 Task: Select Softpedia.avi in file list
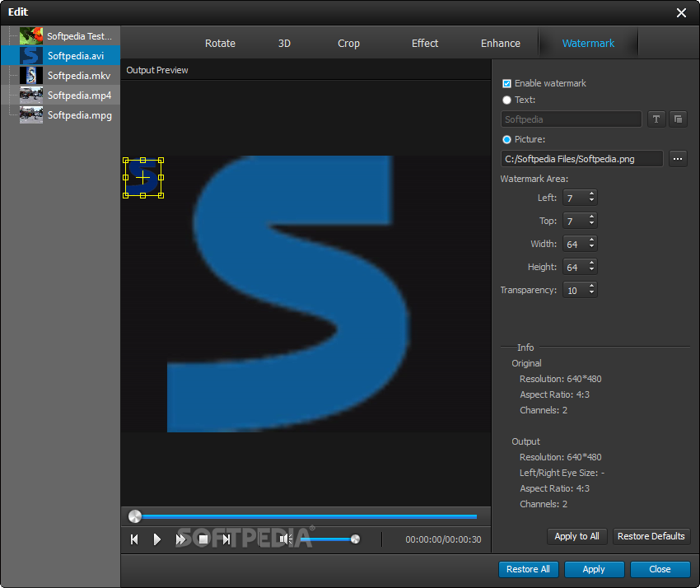coord(61,55)
